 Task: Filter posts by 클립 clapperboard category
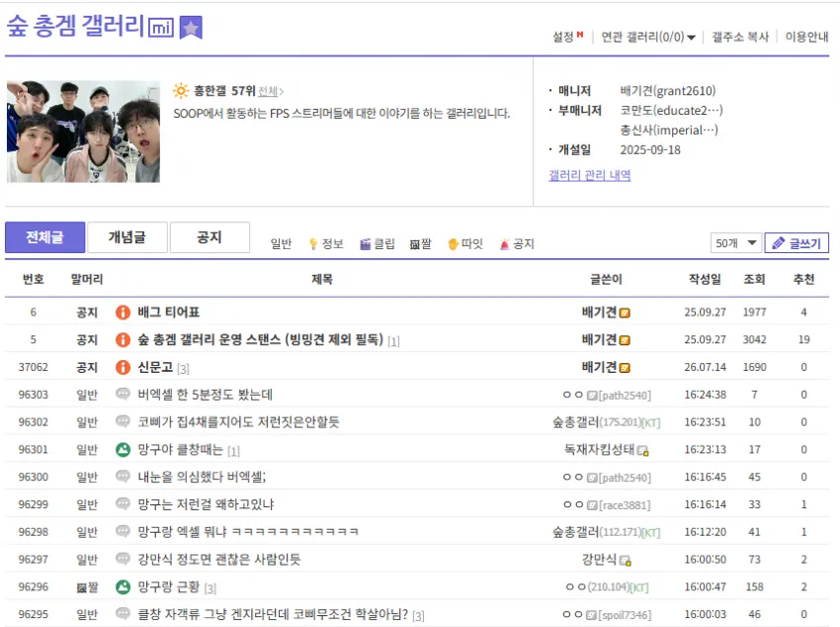(x=378, y=244)
